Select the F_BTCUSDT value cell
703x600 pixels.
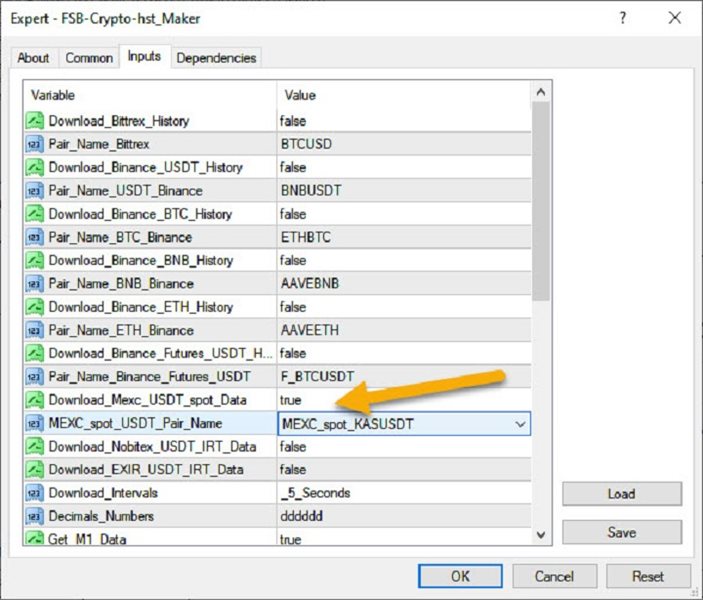coord(404,377)
